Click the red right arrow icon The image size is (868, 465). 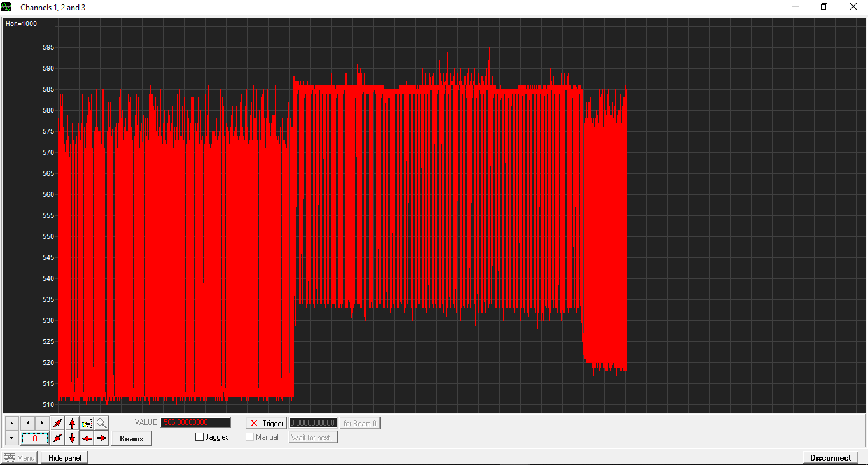102,438
